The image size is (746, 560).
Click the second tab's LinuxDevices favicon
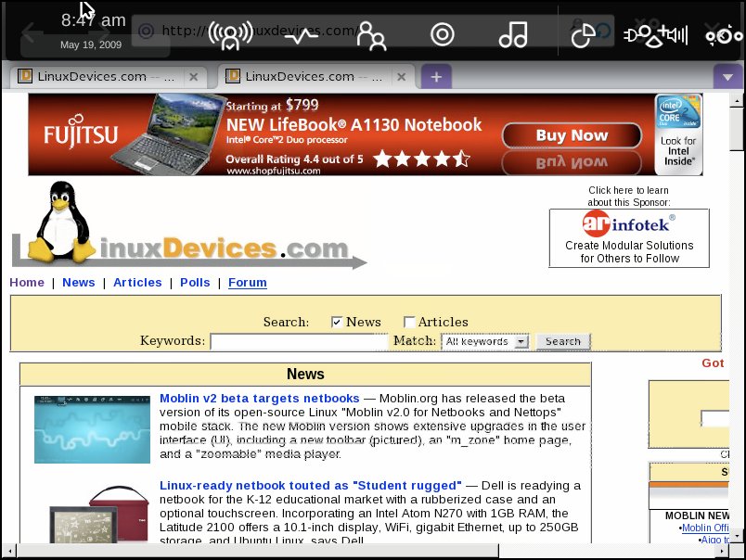233,76
